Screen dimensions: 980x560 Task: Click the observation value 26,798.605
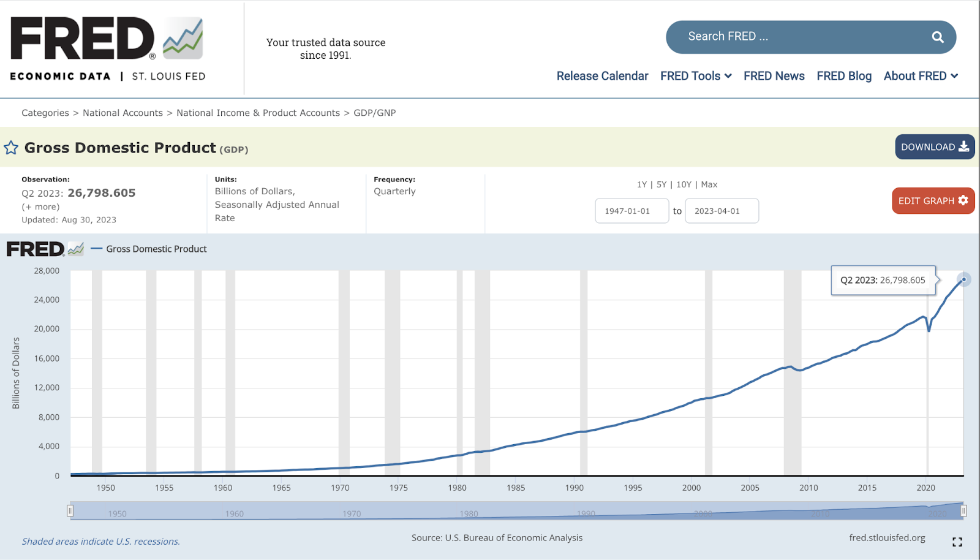102,193
